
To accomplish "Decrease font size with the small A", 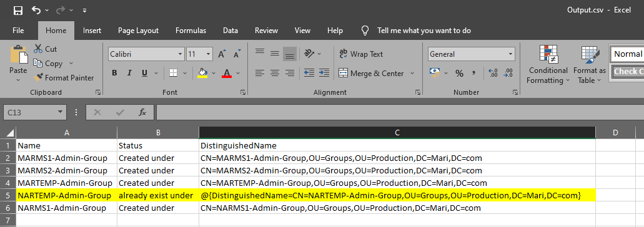I will click(237, 54).
